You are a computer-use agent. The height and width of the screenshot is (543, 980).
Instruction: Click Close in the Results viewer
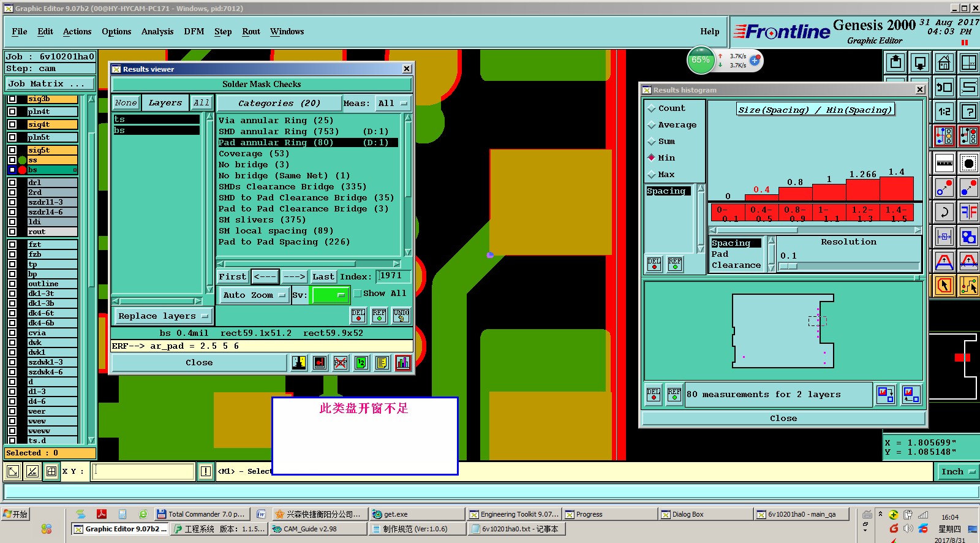[x=199, y=363]
